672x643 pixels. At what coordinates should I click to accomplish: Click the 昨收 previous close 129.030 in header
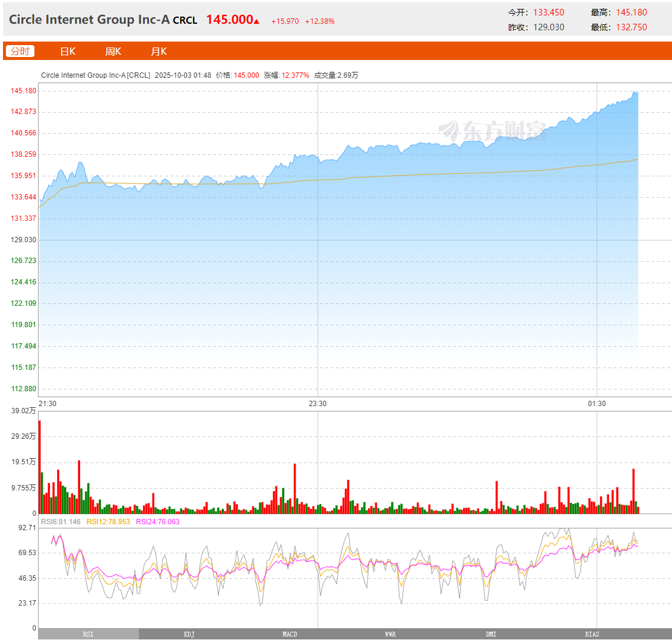coord(549,27)
